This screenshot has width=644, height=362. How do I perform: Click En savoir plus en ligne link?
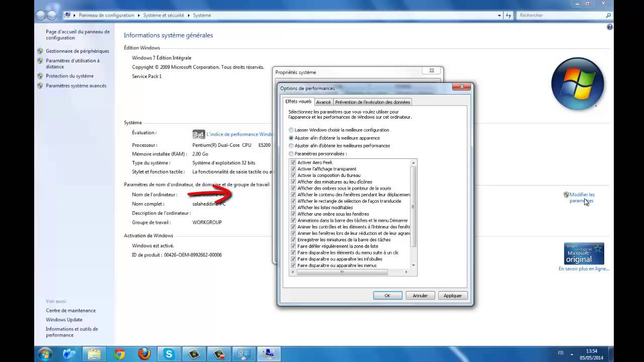pos(584,269)
